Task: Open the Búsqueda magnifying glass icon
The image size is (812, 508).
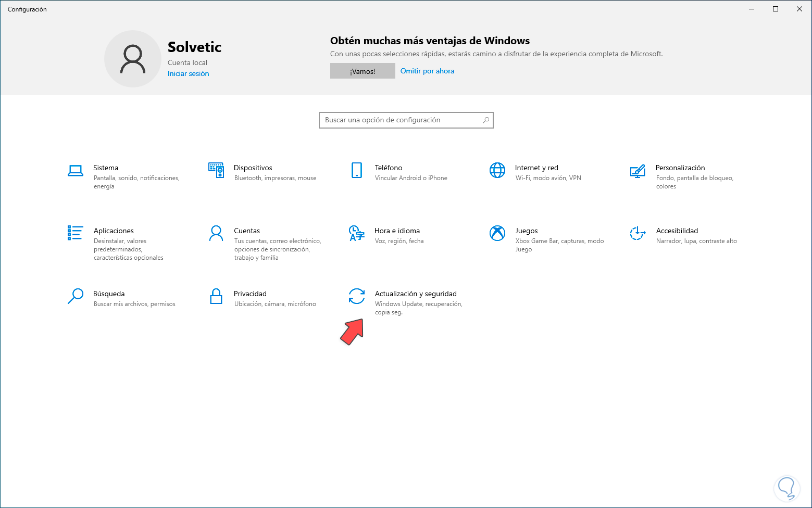Action: [x=76, y=296]
